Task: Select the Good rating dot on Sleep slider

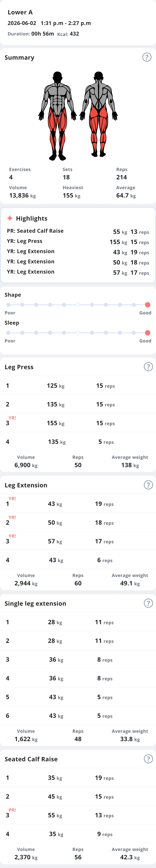Action: point(148,333)
